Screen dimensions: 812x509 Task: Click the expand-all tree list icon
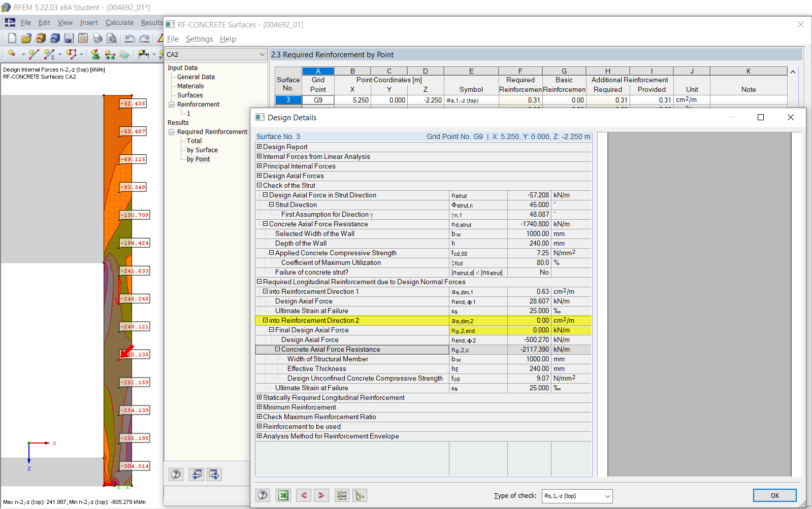tap(342, 495)
